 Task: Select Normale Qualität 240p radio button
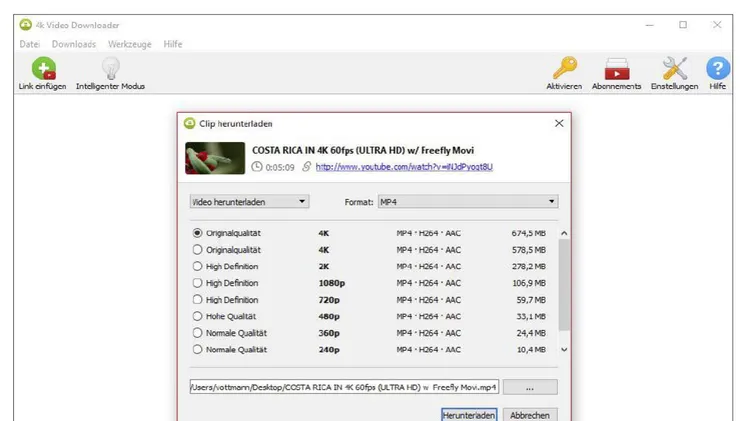point(197,350)
